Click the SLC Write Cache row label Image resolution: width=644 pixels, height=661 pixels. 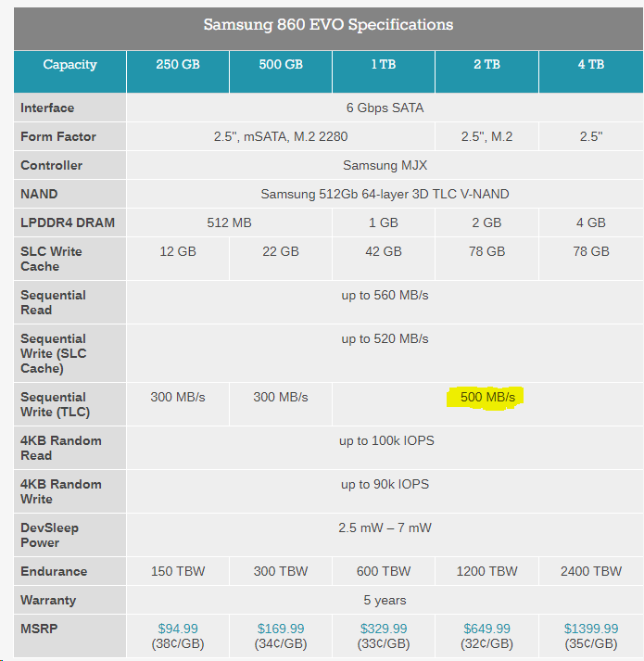(51, 259)
